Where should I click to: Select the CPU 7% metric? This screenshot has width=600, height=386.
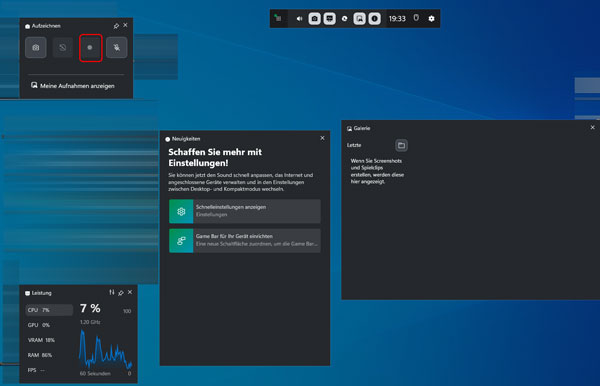click(49, 310)
